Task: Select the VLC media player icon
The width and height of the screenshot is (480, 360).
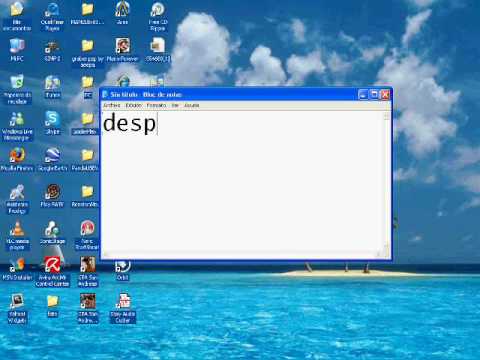Action: [17, 235]
